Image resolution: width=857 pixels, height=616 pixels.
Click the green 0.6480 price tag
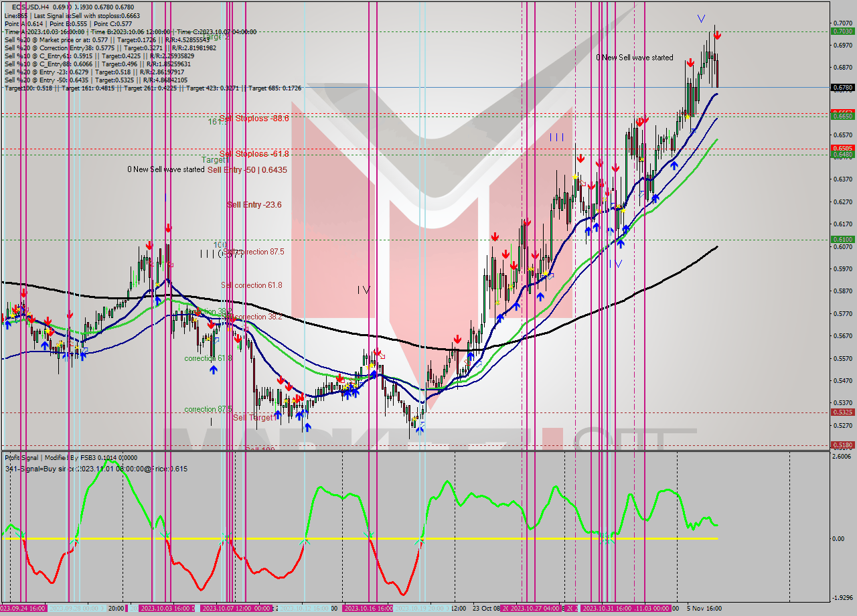coord(842,155)
